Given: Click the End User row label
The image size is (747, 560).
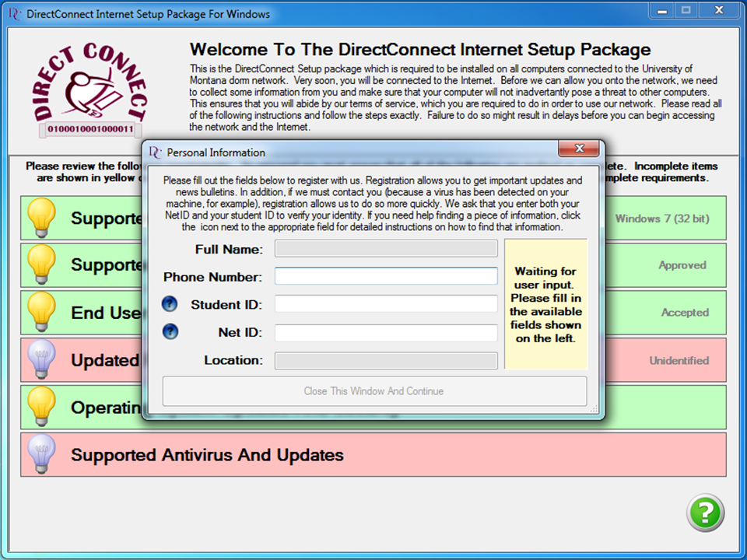Looking at the screenshot, I should 106,313.
